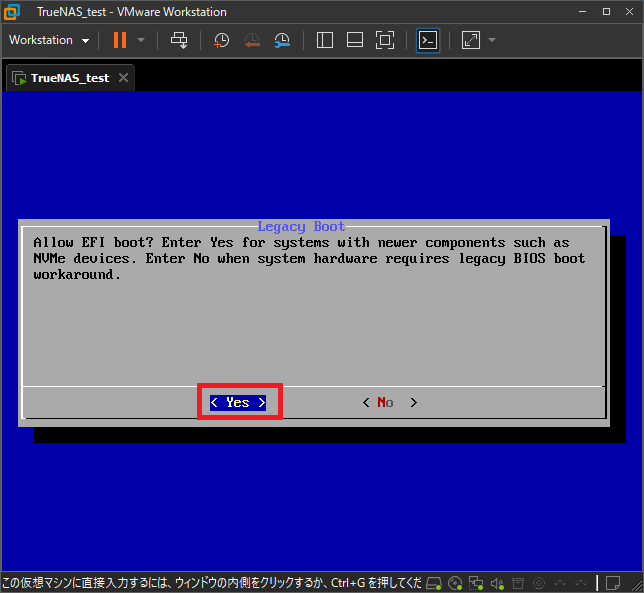Screen dimensions: 644x593
Task: Toggle the thumbnail bar view
Action: [x=355, y=40]
